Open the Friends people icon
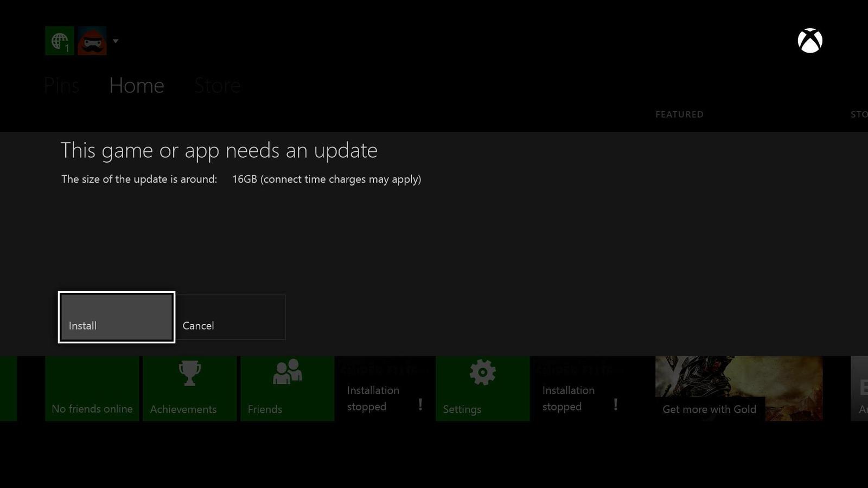Image resolution: width=868 pixels, height=488 pixels. pyautogui.click(x=287, y=372)
